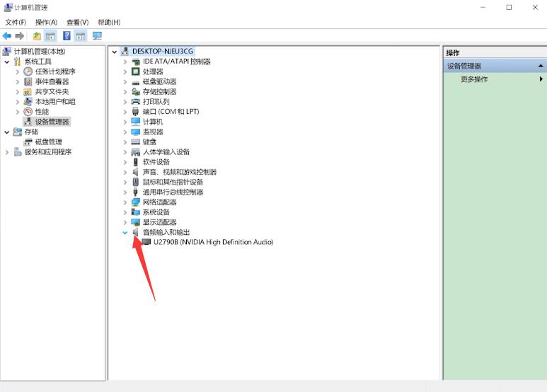The image size is (547, 392).
Task: Open 更多操作 submenu in actions pane
Action: (x=473, y=79)
